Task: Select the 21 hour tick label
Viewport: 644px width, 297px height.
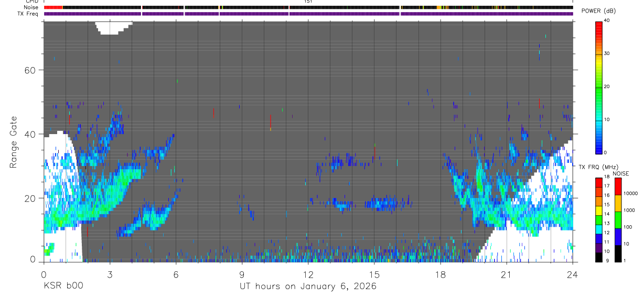Action: (x=507, y=273)
